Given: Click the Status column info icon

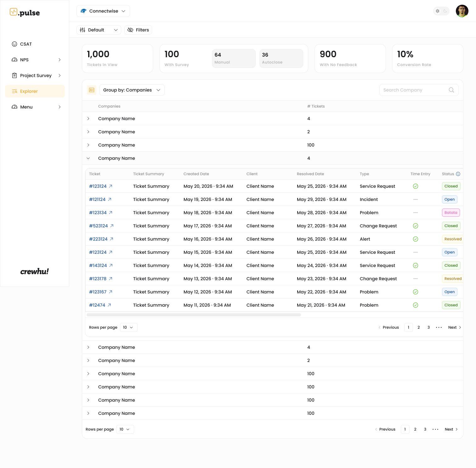Looking at the screenshot, I should pos(458,174).
